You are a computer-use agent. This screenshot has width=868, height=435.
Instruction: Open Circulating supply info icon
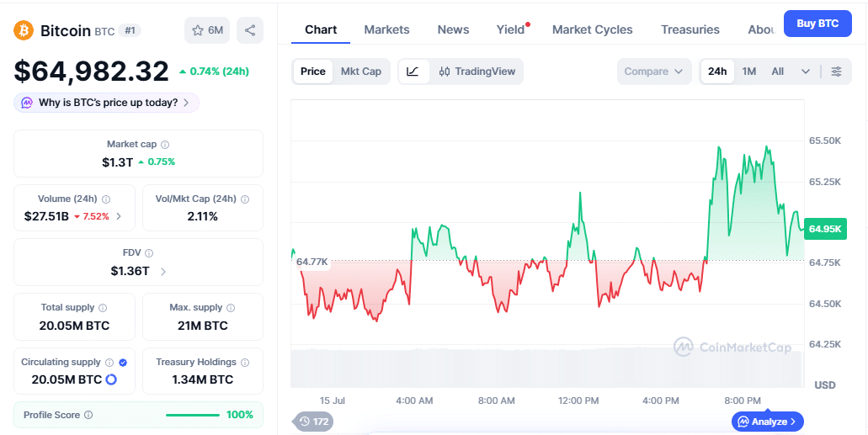[x=109, y=363]
